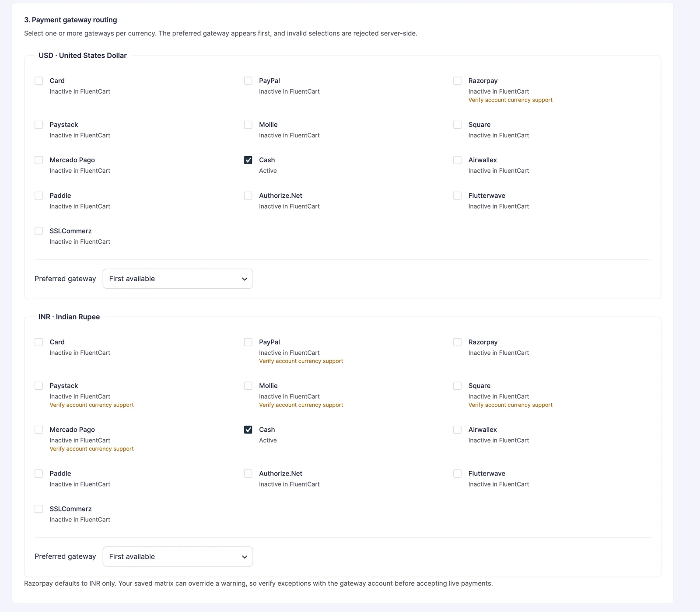Screen dimensions: 700x612
Task: Enable SSLCommerz under INR
Action: [x=38, y=509]
